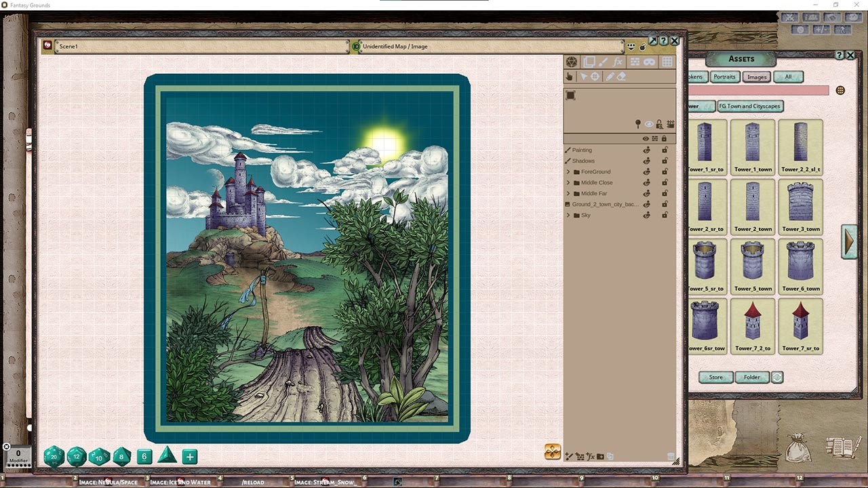The width and height of the screenshot is (868, 488).
Task: Select the paint brush toolbar icon
Action: [603, 62]
